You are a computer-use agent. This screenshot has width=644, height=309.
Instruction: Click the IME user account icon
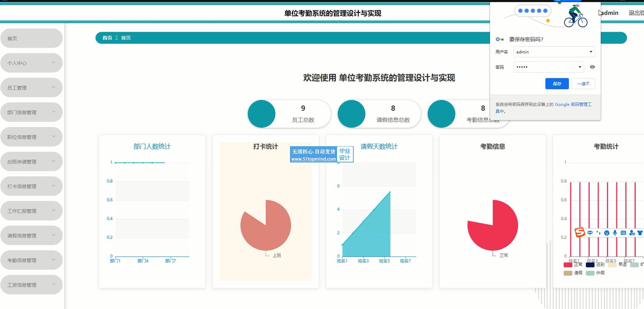[x=632, y=233]
